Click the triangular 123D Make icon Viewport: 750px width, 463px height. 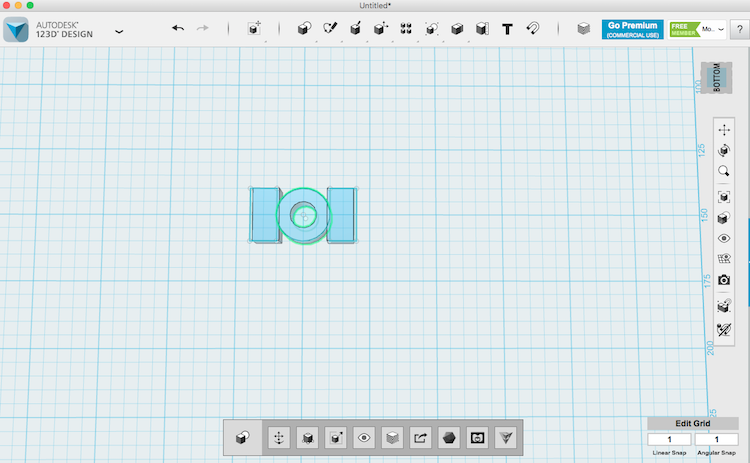click(x=506, y=438)
